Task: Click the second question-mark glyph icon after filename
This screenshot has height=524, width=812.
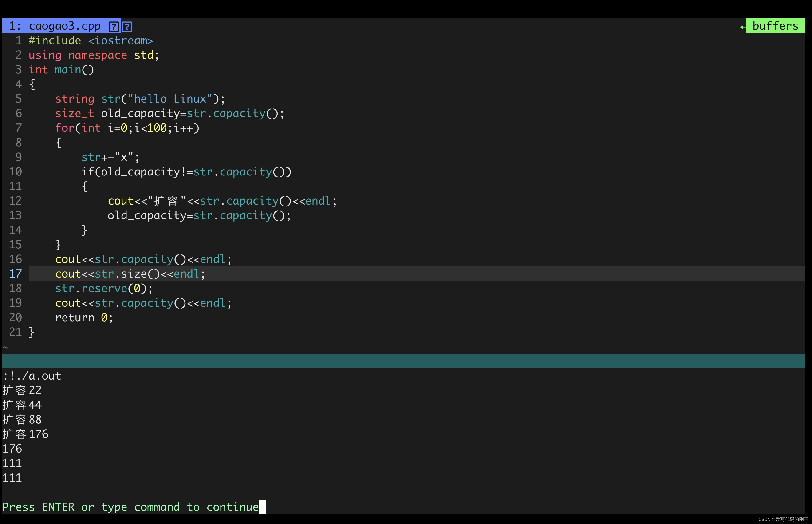Action: point(127,26)
